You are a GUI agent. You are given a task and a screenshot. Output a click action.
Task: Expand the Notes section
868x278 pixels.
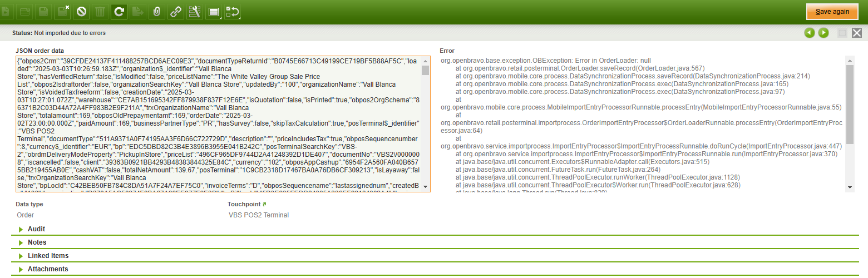37,242
